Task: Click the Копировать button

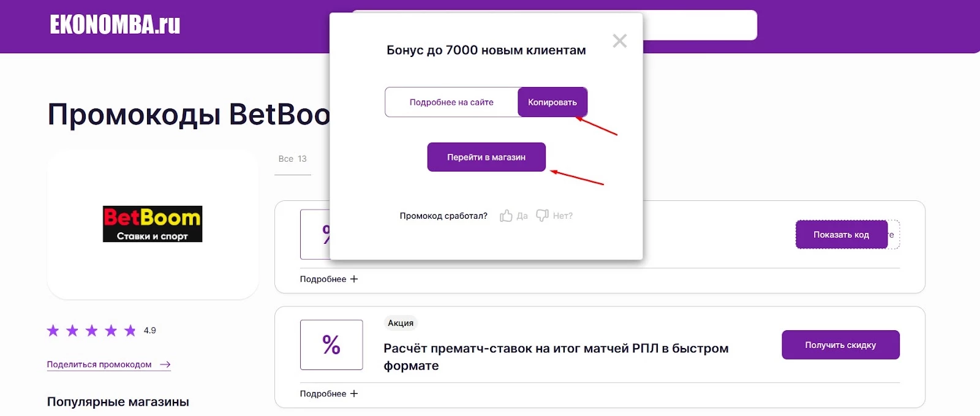Action: 552,102
